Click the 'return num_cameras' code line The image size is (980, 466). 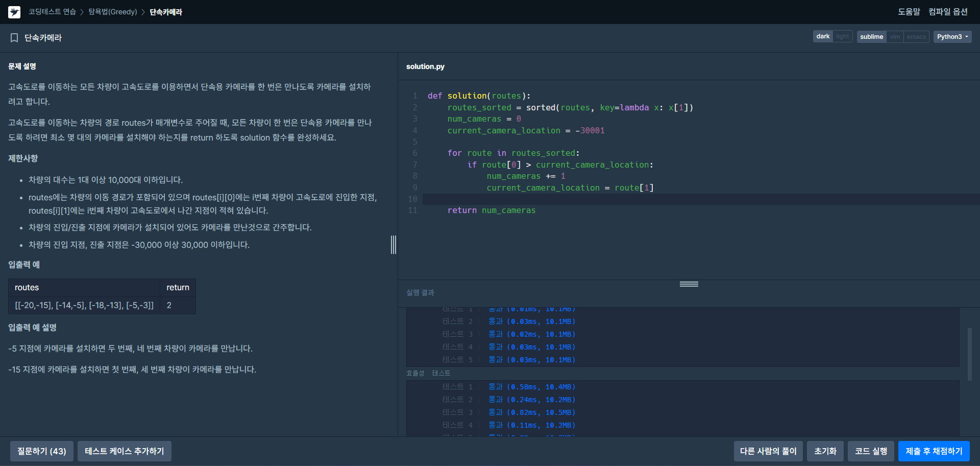pyautogui.click(x=492, y=211)
